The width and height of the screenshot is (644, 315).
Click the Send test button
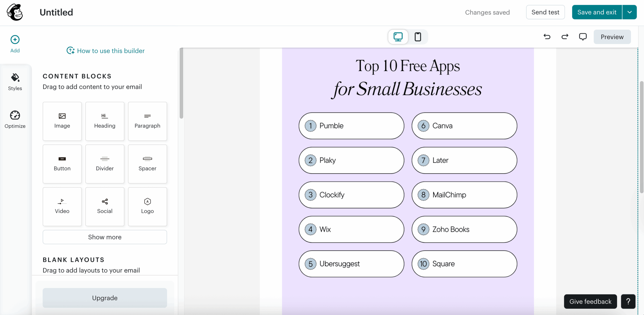coord(545,12)
